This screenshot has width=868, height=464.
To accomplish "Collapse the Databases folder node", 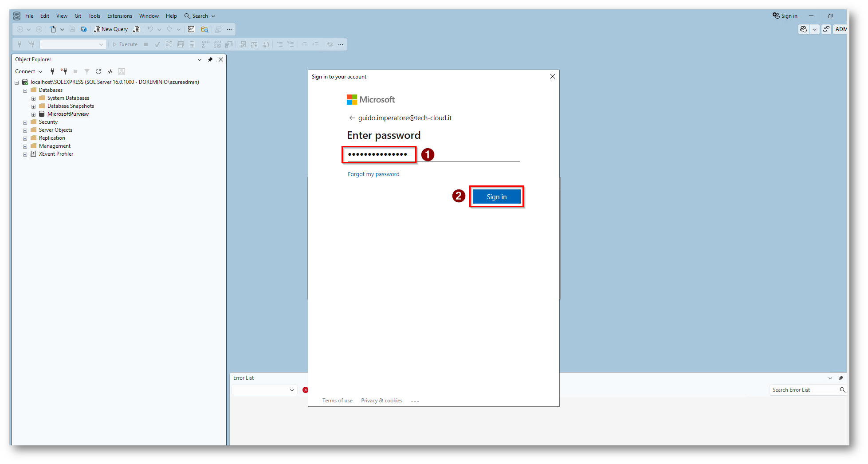I will (x=25, y=90).
